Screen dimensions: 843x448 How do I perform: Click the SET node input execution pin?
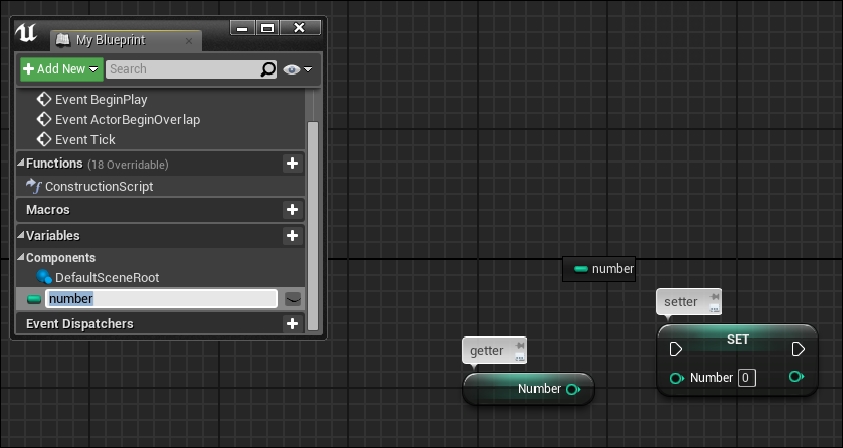pos(676,350)
